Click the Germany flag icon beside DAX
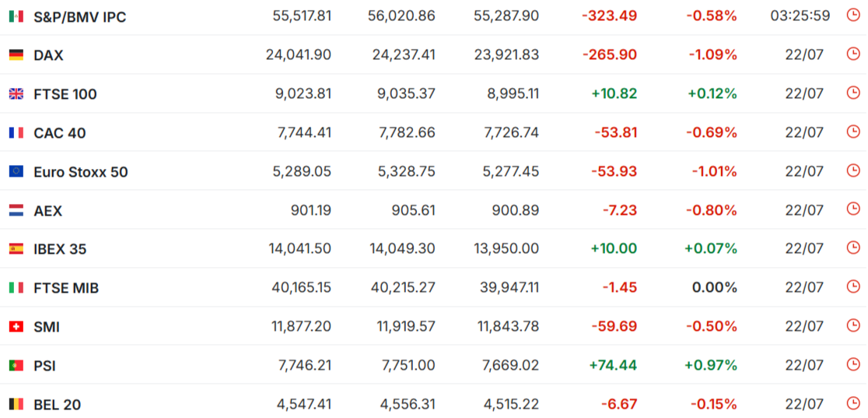 point(16,55)
